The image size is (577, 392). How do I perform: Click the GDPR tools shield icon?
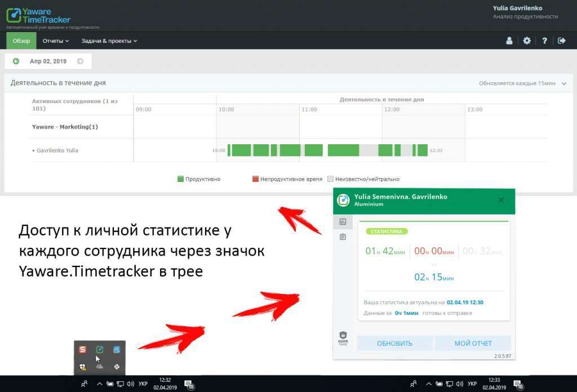tap(343, 334)
